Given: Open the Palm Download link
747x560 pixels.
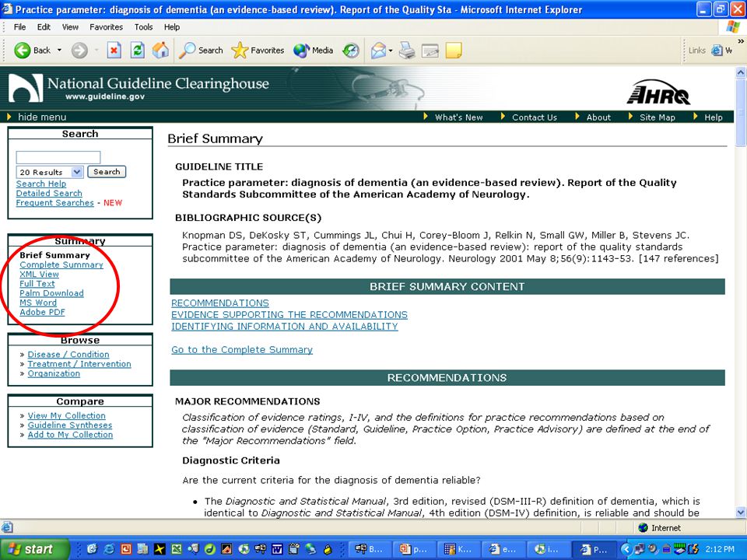Looking at the screenshot, I should 51,293.
